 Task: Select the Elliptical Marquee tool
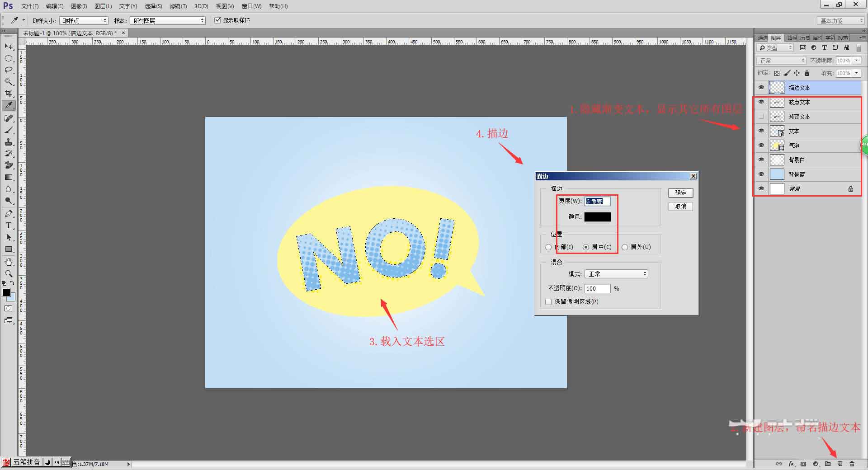(x=9, y=58)
